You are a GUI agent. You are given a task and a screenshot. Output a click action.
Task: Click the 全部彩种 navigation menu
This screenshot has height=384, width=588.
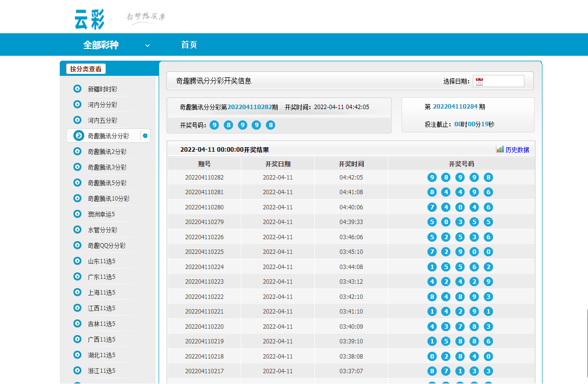[x=101, y=45]
